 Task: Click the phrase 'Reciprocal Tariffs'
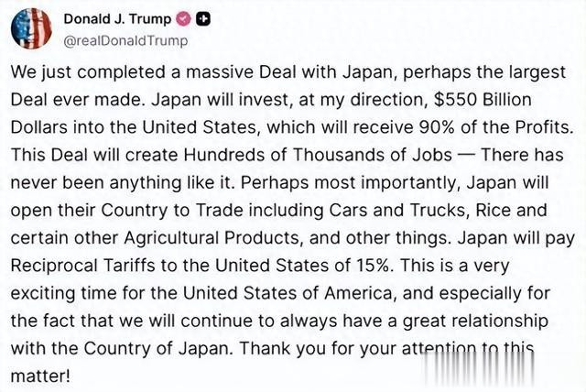click(x=82, y=266)
